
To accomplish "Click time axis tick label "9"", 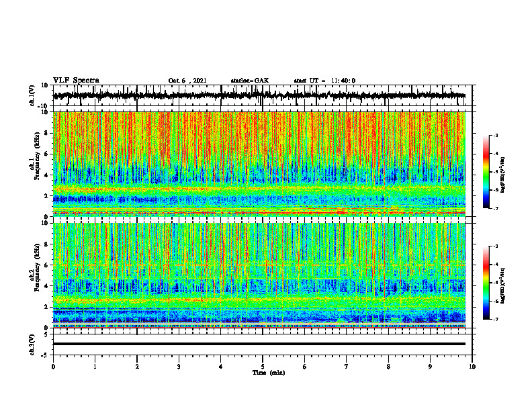I will click(x=430, y=367).
